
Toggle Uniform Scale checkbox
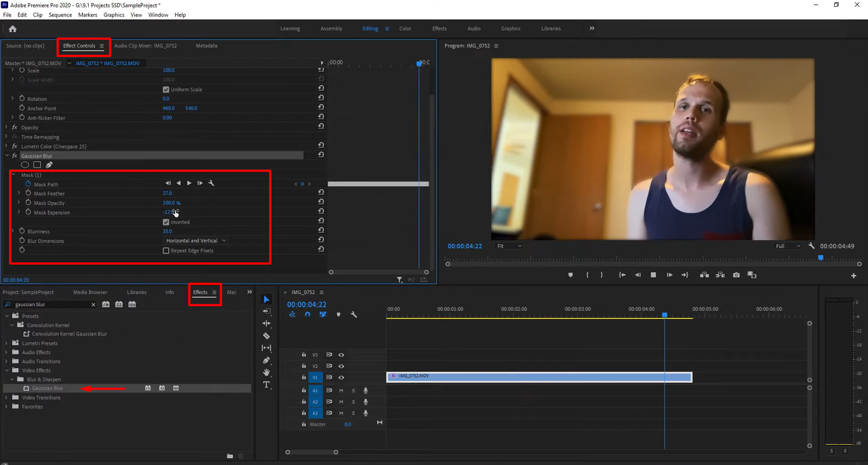pyautogui.click(x=166, y=90)
